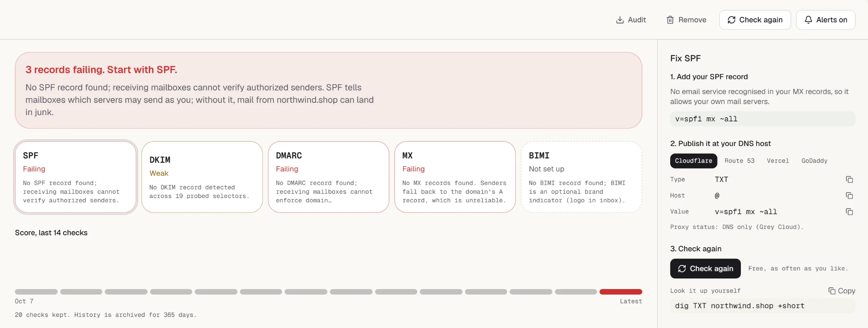Image resolution: width=868 pixels, height=328 pixels.
Task: Click the bell icon in Alerts on
Action: pos(808,20)
